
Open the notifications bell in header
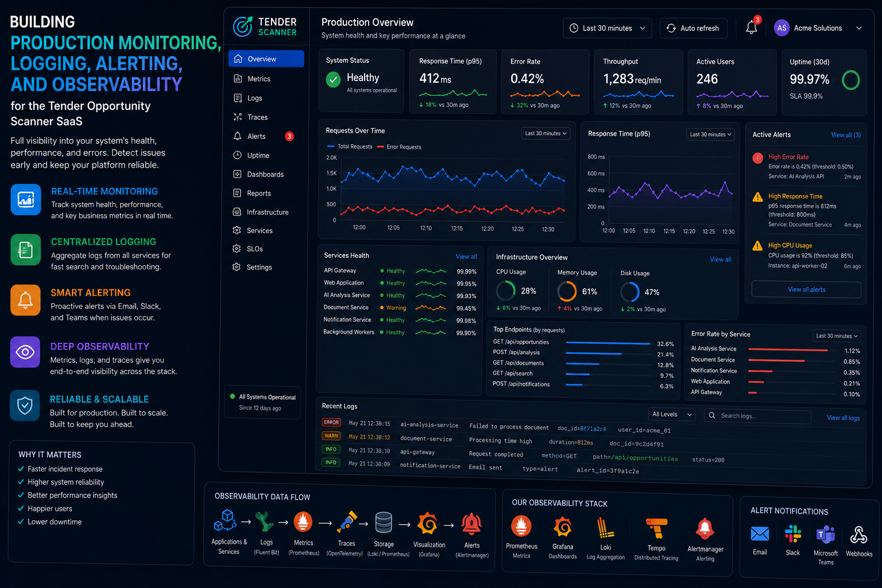click(751, 27)
